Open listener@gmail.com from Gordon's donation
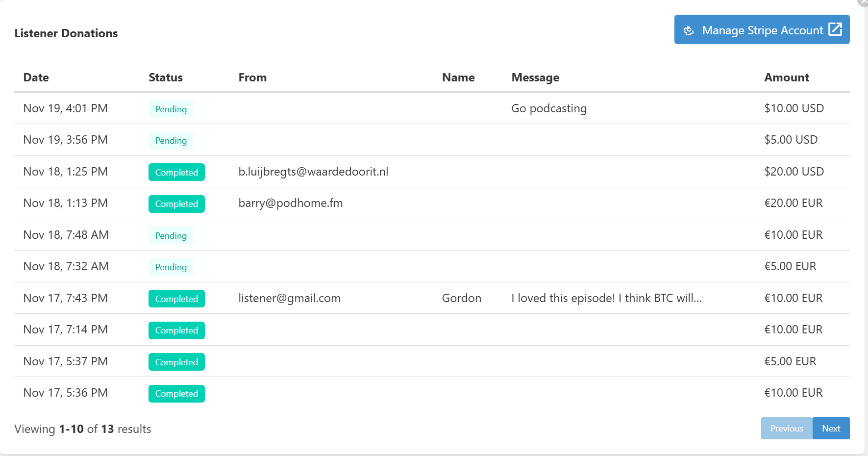 click(x=290, y=298)
